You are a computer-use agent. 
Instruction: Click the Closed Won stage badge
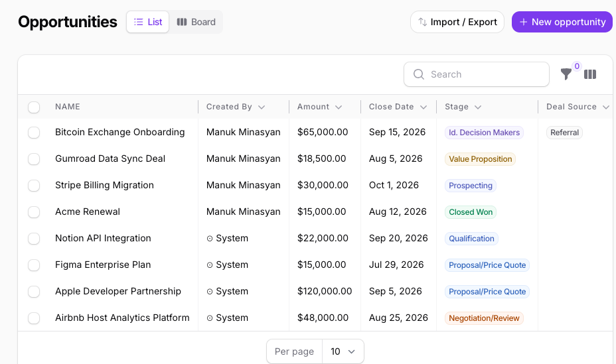471,212
